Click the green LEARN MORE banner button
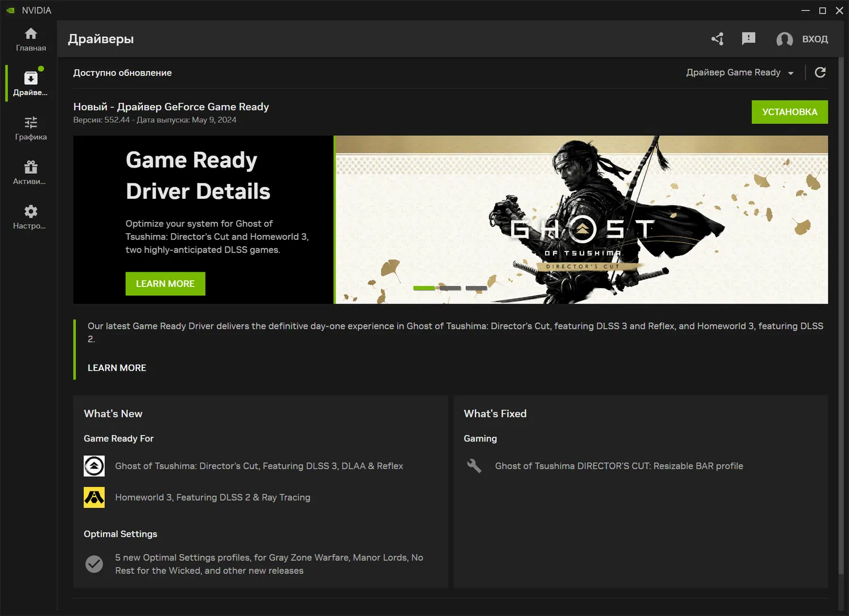The width and height of the screenshot is (849, 616). [165, 284]
